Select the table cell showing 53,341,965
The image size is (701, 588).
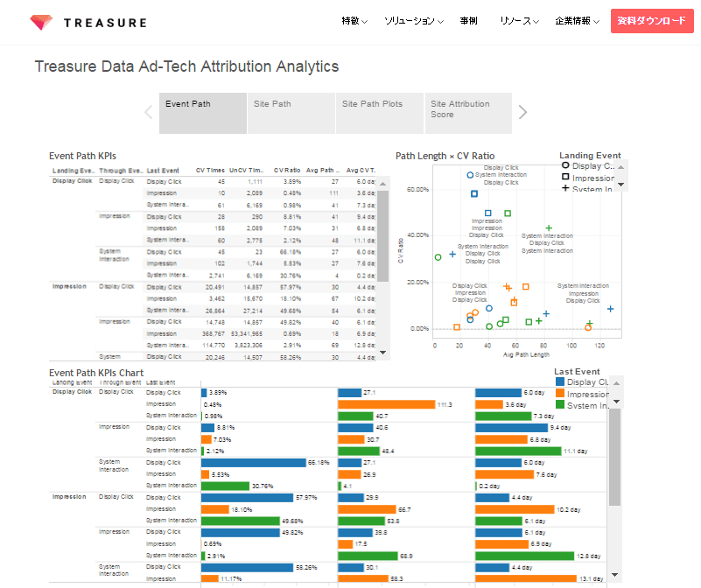point(247,334)
